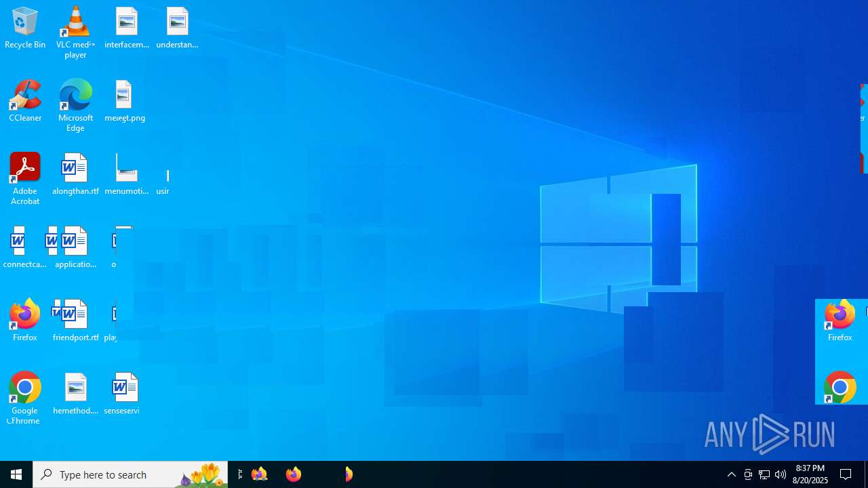Open the Adobe Acrobat shortcut
868x488 pixels.
pyautogui.click(x=25, y=179)
